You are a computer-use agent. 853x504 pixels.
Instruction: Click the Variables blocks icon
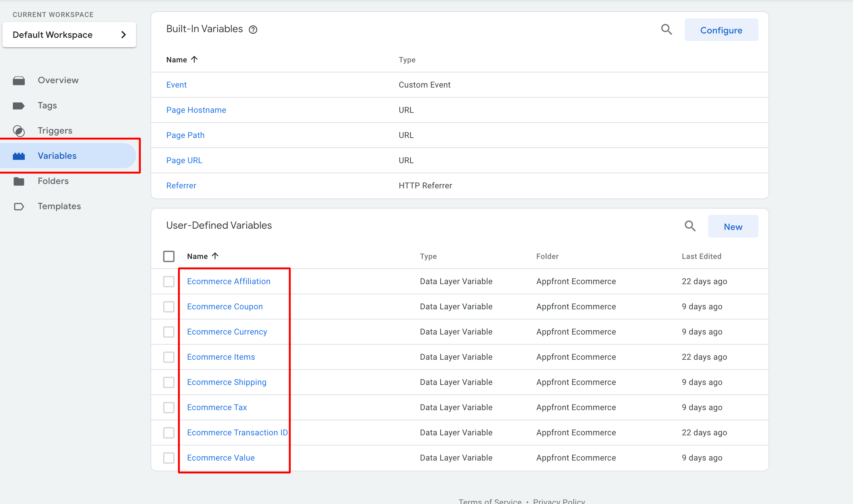coord(19,156)
